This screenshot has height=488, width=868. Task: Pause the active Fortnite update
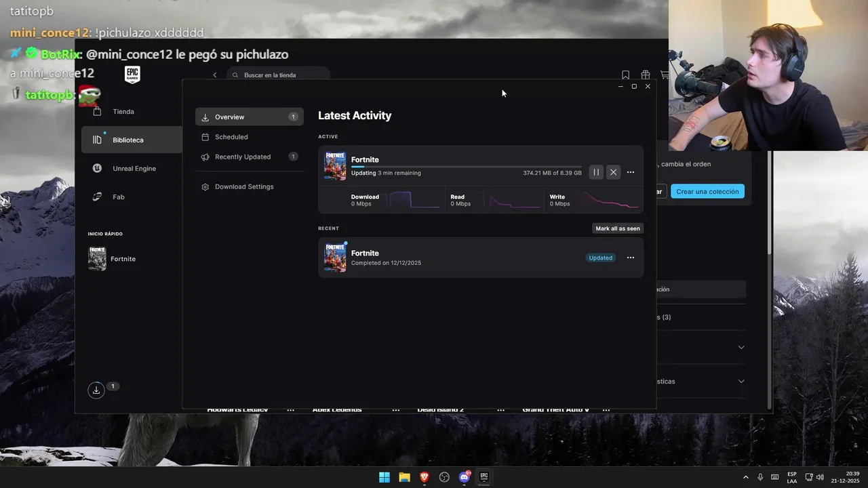596,172
